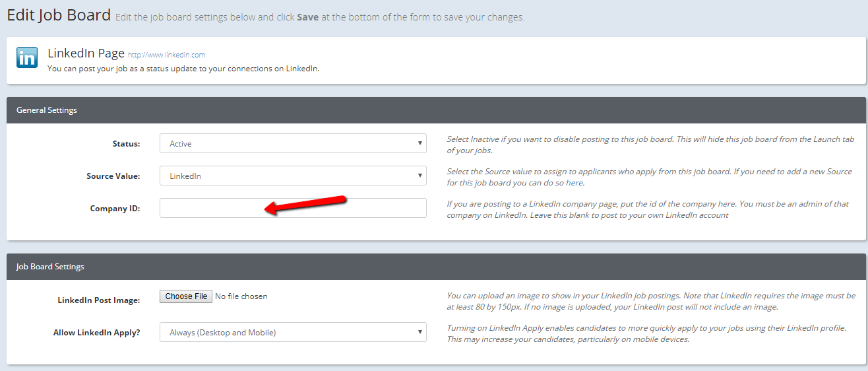Click the Choose File button

tap(186, 296)
